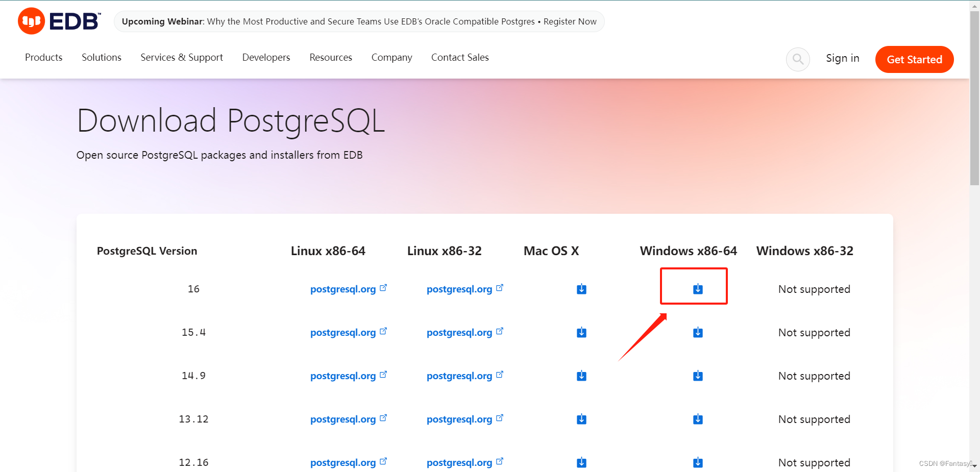
Task: Click the Get Started button
Action: coord(914,59)
